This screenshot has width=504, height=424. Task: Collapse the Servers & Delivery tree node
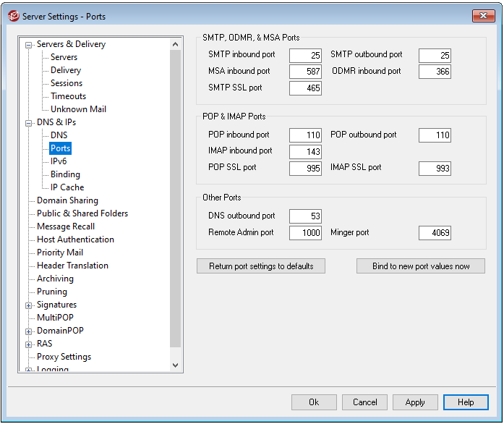pyautogui.click(x=29, y=45)
